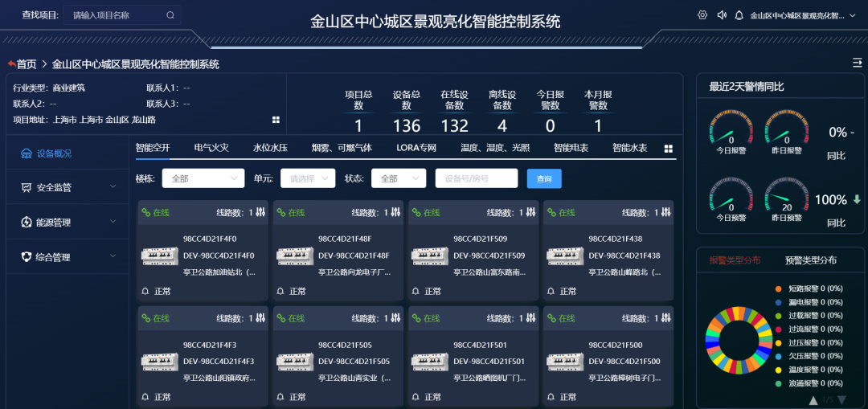Click the 离线设备数 value 4

pos(502,125)
